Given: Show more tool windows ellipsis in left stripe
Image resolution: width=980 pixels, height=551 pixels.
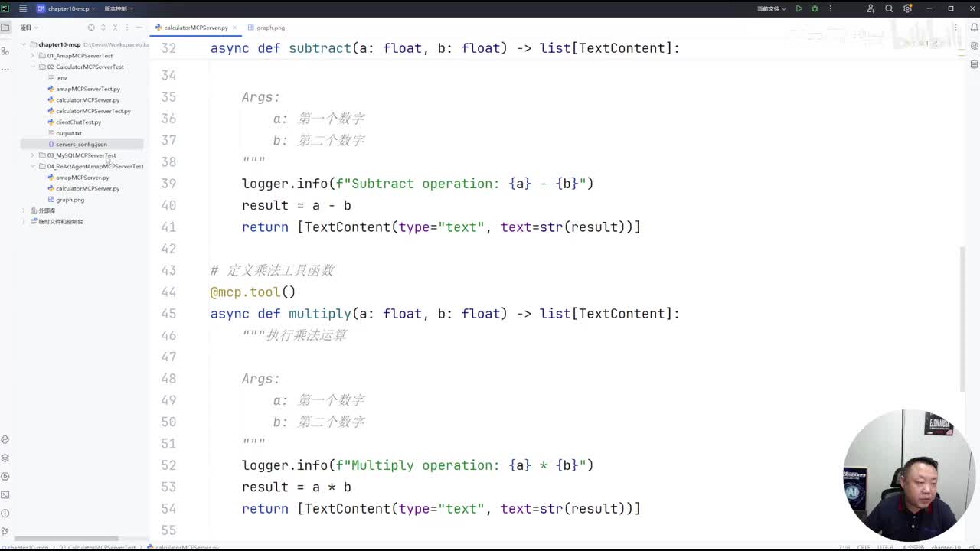Looking at the screenshot, I should point(5,69).
